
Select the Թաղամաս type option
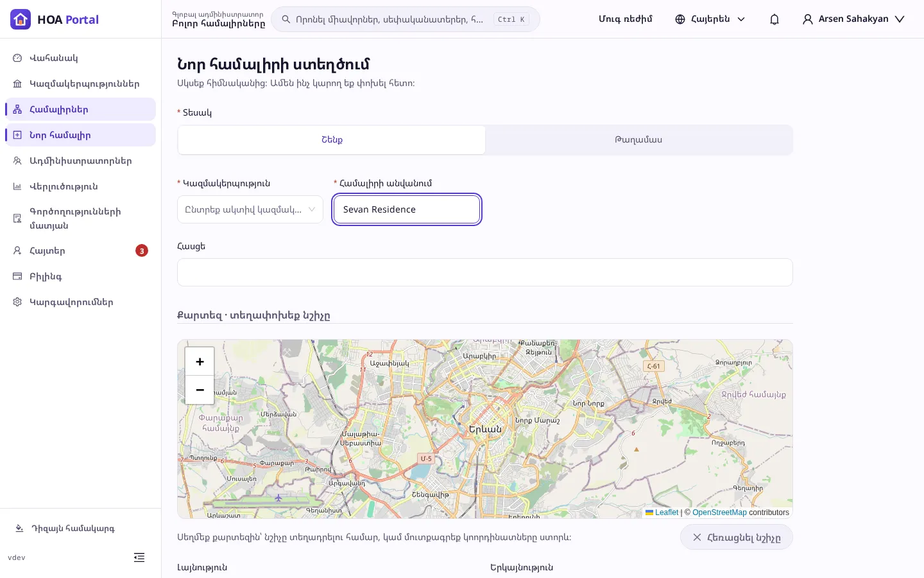tap(638, 140)
